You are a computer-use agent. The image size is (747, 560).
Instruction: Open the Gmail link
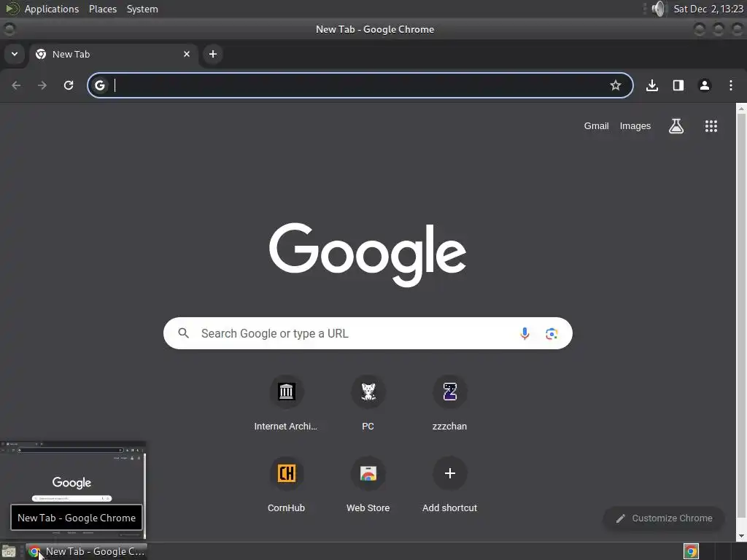(597, 126)
